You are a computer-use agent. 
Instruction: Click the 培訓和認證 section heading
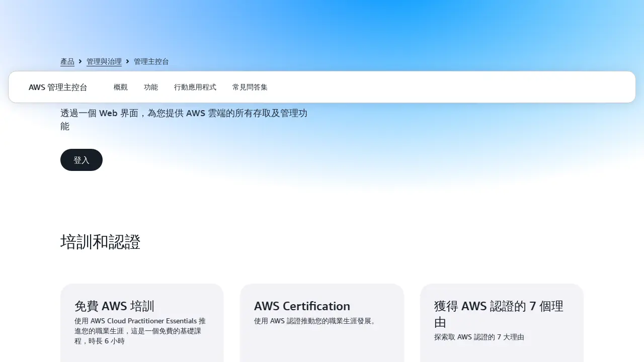[100, 242]
